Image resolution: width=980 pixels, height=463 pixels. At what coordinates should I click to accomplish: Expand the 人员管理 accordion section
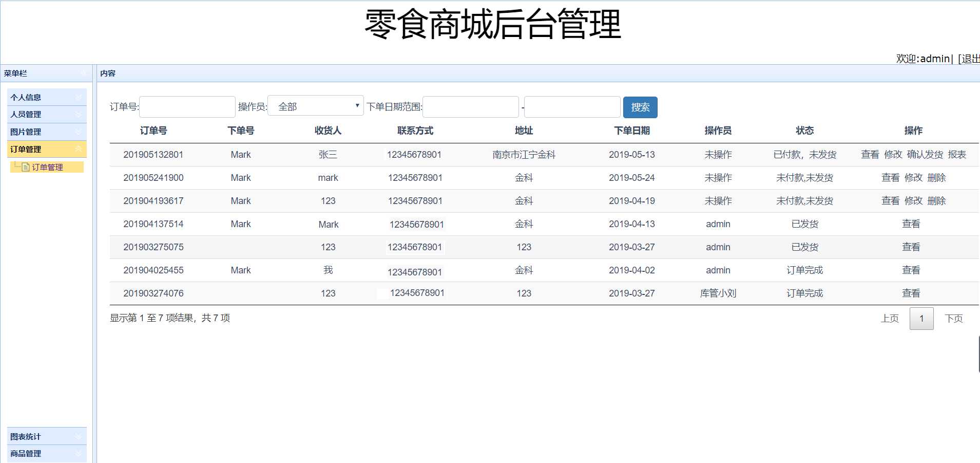click(x=47, y=114)
